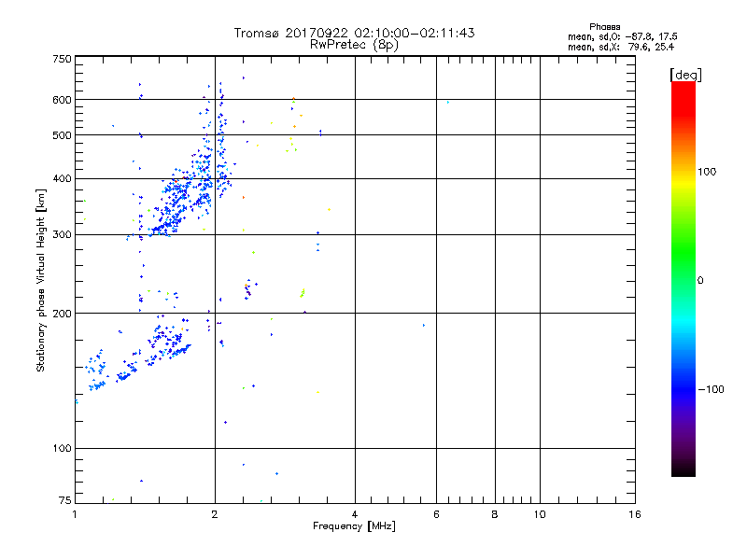The image size is (747, 560).
Task: Click the y-axis tick label '200'
Action: point(62,314)
